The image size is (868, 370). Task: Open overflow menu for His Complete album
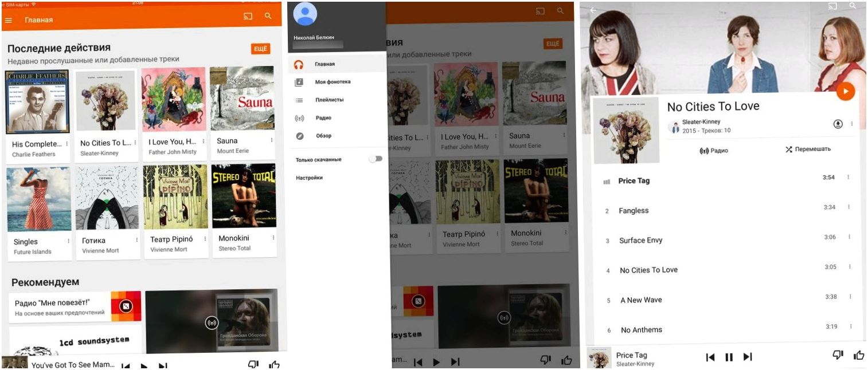click(x=67, y=144)
